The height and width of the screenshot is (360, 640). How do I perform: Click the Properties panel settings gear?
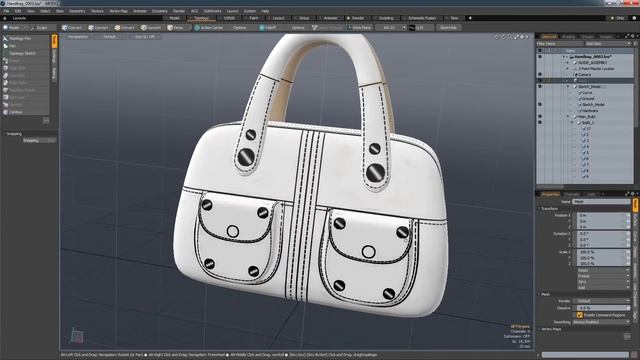click(632, 194)
